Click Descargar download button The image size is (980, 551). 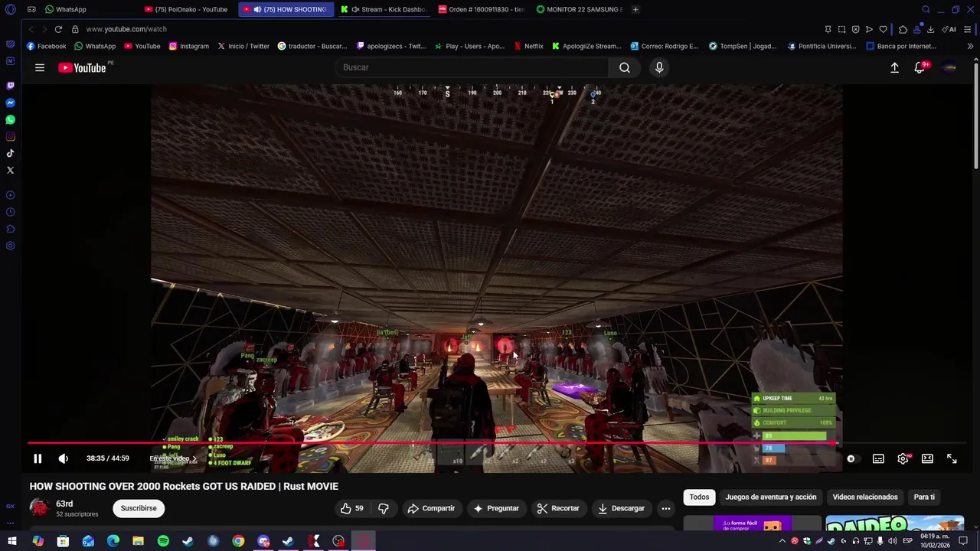621,508
